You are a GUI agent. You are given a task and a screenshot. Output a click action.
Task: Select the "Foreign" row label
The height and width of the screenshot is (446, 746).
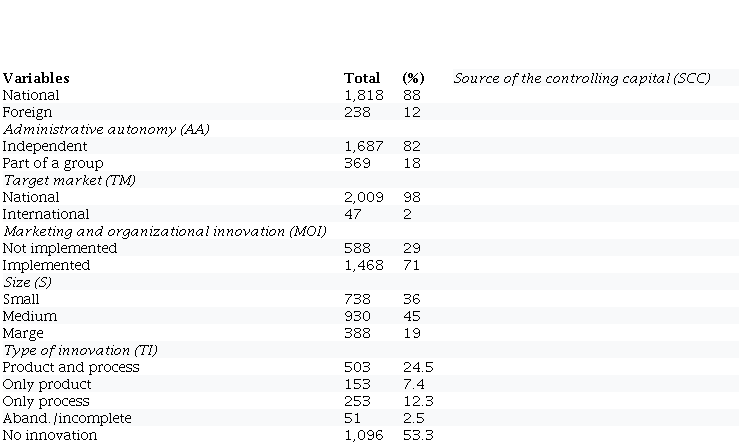tap(27, 113)
